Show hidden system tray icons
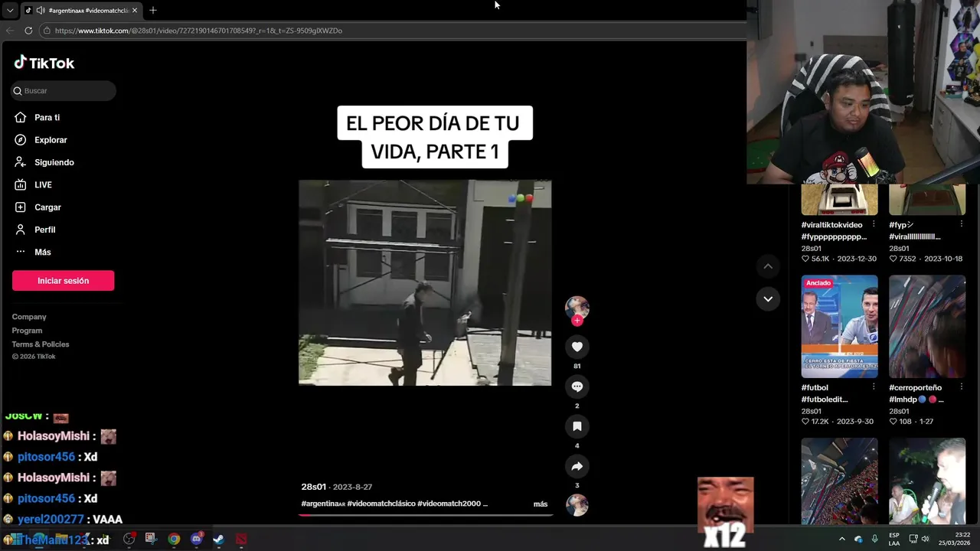 pos(841,539)
